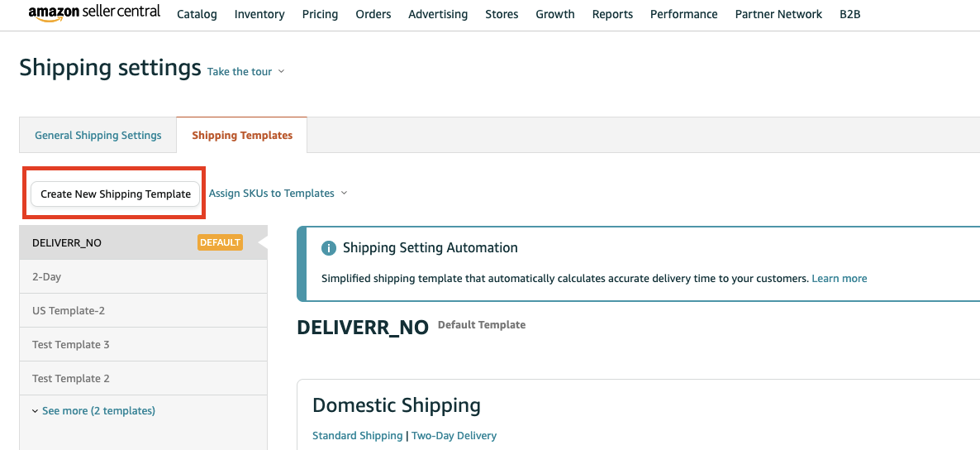This screenshot has height=450, width=980.
Task: Select the 2-Day template
Action: (47, 277)
